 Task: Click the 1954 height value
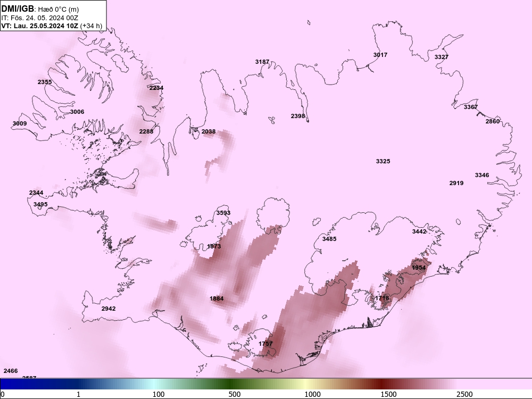[419, 268]
